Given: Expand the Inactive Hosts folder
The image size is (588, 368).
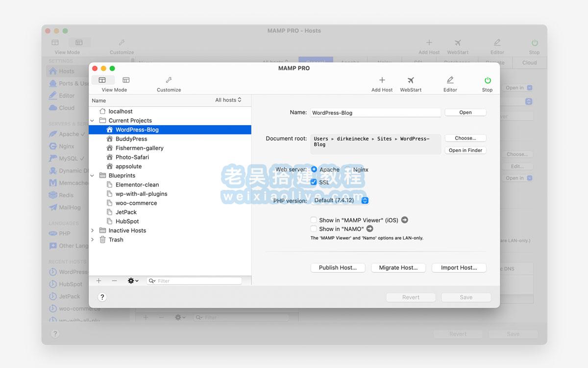Looking at the screenshot, I should click(x=92, y=230).
